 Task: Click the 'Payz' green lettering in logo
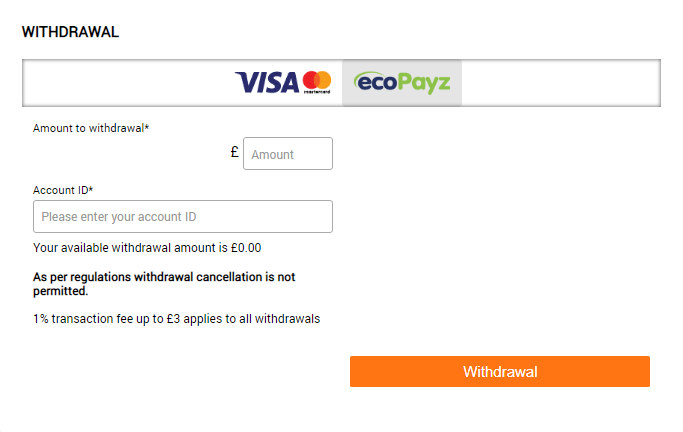pos(424,84)
